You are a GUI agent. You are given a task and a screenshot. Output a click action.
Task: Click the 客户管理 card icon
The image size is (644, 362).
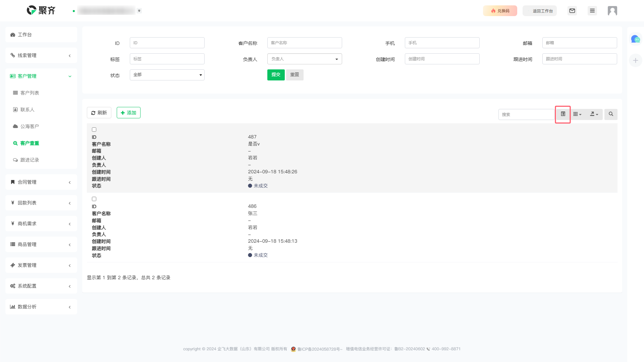(x=13, y=76)
